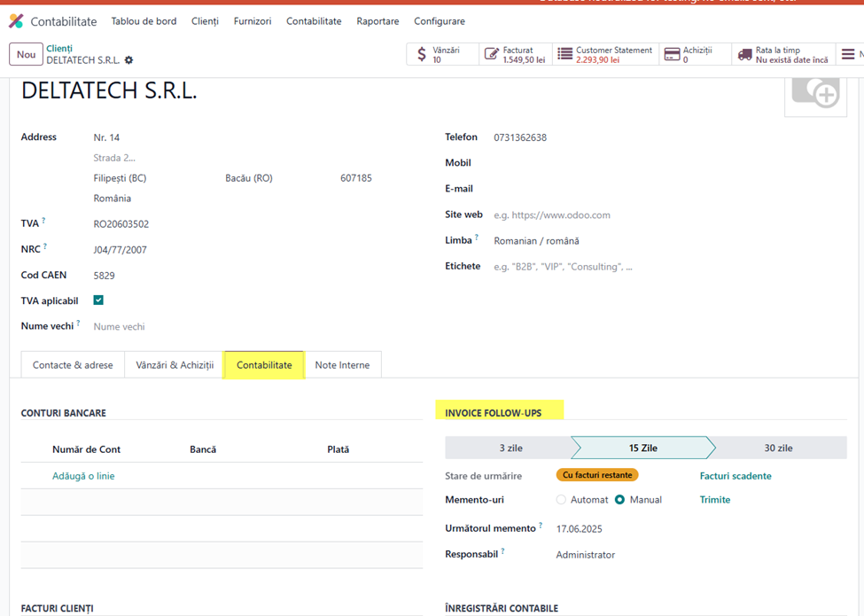
Task: Click the Trimite follow-up link
Action: (714, 500)
